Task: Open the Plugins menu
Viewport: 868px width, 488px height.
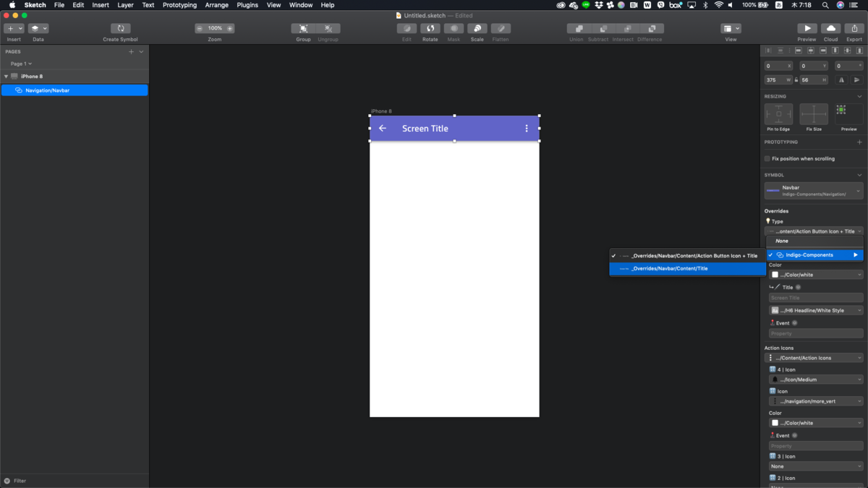Action: coord(247,5)
